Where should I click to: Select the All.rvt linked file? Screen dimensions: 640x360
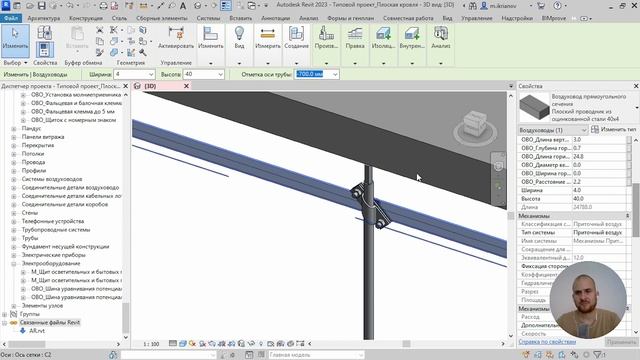(x=37, y=331)
